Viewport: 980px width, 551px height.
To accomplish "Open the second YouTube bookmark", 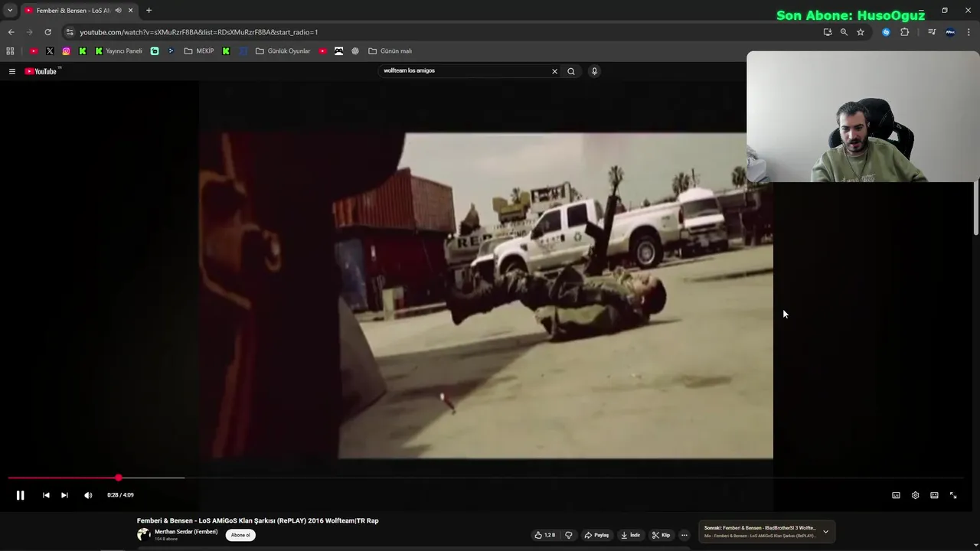I will [x=322, y=51].
